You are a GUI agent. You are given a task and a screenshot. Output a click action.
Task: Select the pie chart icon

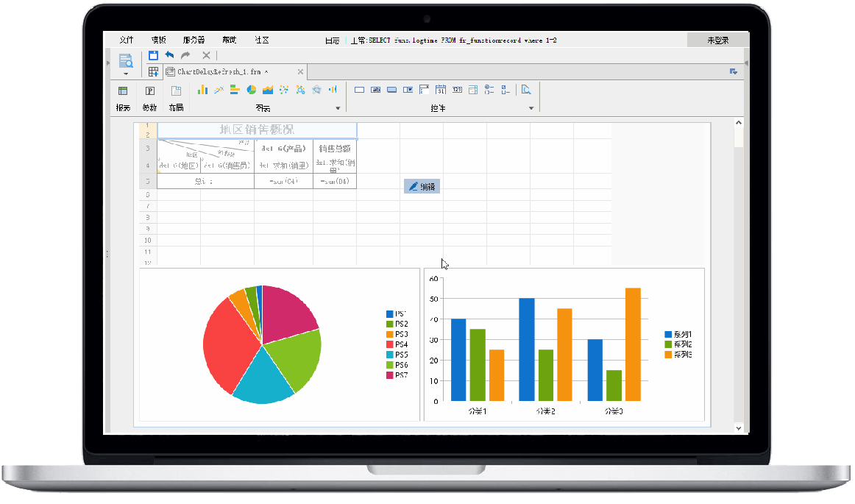click(251, 90)
